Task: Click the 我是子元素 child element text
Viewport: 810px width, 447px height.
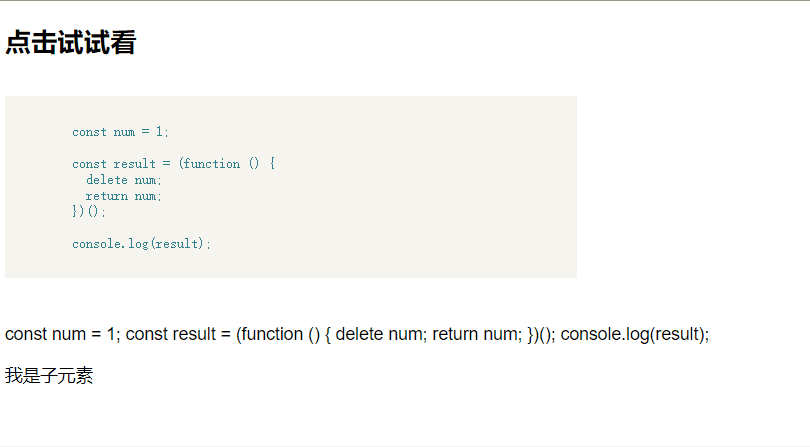Action: (x=49, y=376)
